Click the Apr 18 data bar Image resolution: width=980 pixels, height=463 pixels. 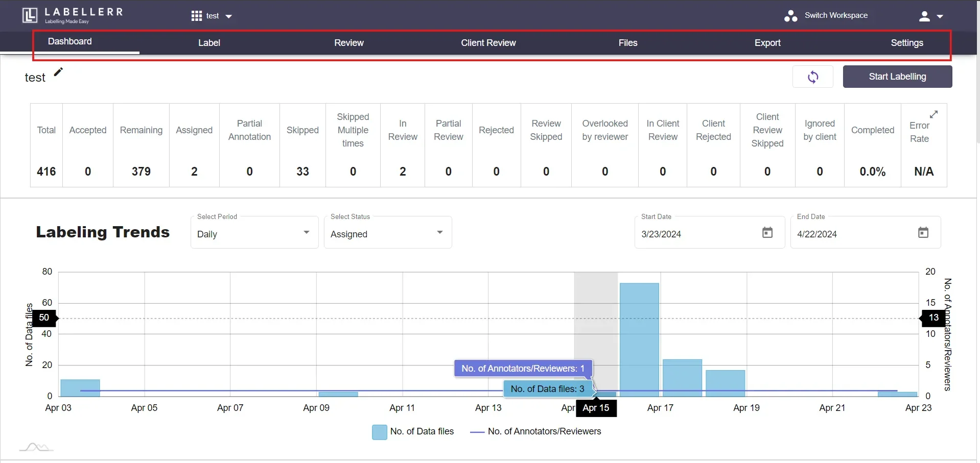pos(726,383)
